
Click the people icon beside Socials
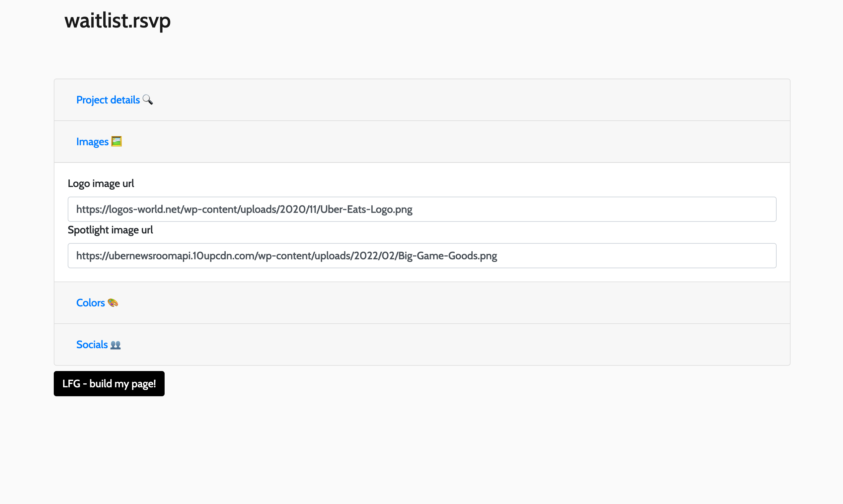click(x=115, y=345)
